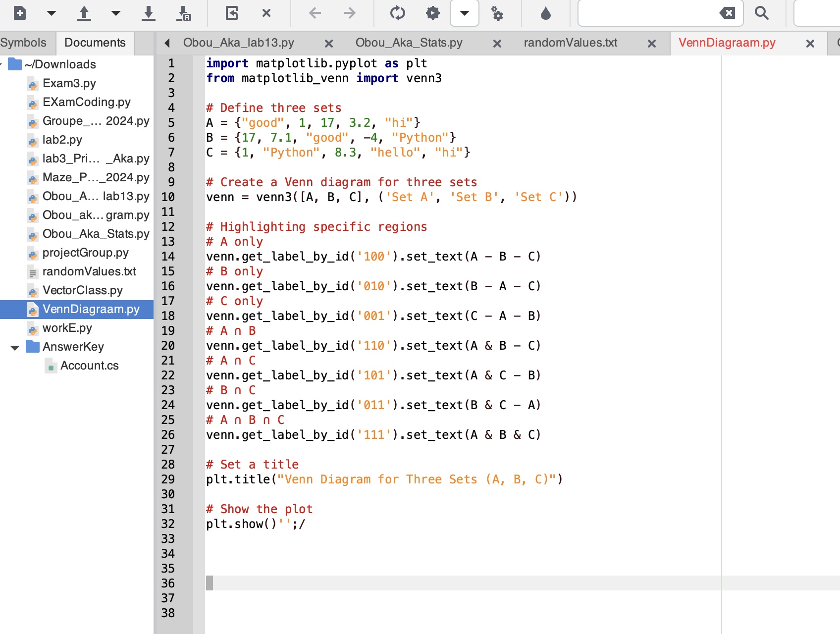
Task: Click the magnifying glass find button
Action: 761,13
